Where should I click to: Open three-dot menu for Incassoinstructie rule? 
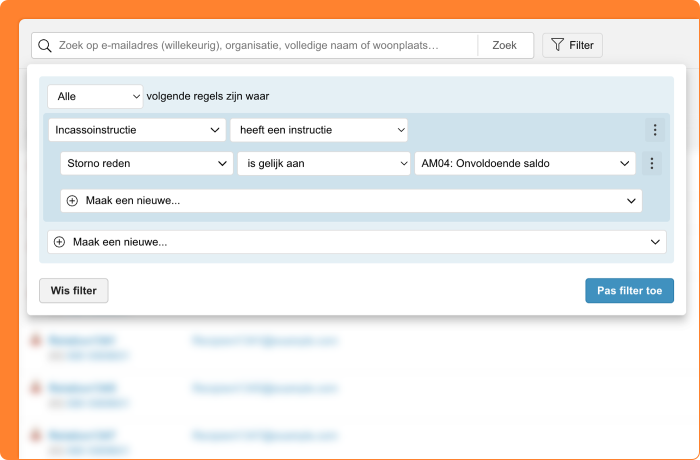tap(655, 130)
